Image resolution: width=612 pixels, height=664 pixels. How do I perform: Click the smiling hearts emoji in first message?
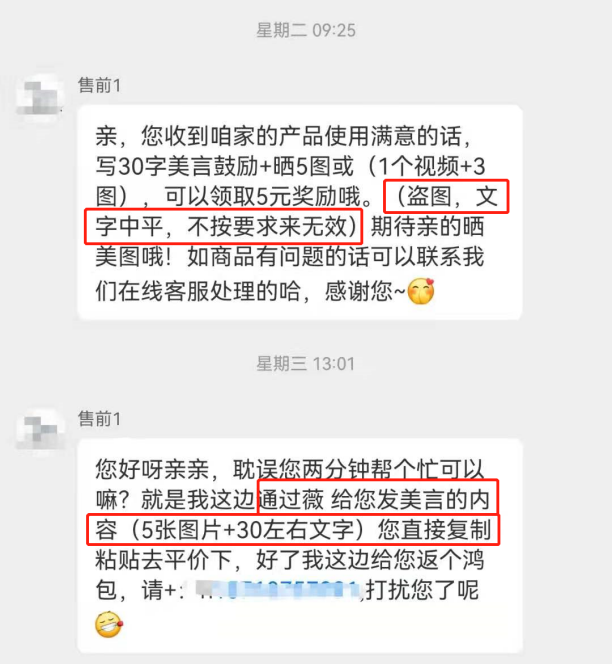click(x=421, y=291)
